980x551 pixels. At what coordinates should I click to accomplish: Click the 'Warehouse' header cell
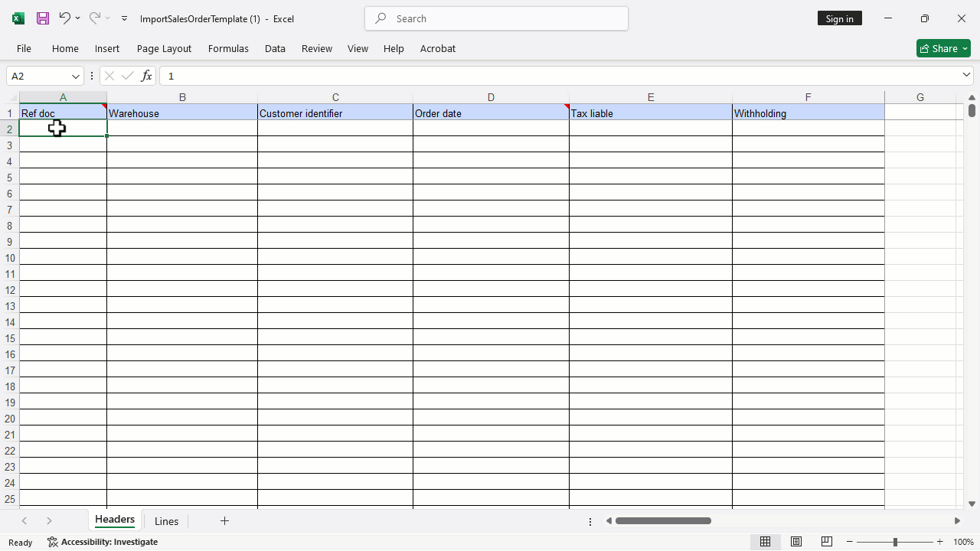[x=182, y=112]
